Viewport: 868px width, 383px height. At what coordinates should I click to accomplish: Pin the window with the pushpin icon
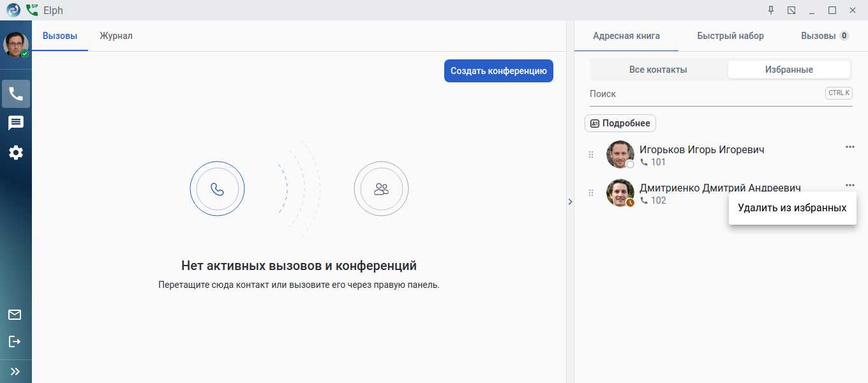[x=771, y=10]
